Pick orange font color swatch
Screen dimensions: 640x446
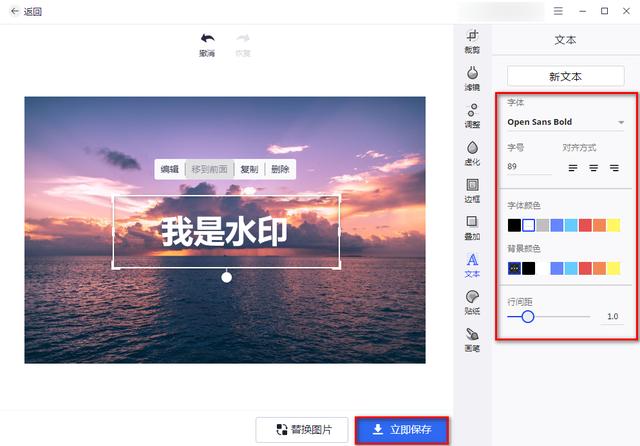coord(599,225)
